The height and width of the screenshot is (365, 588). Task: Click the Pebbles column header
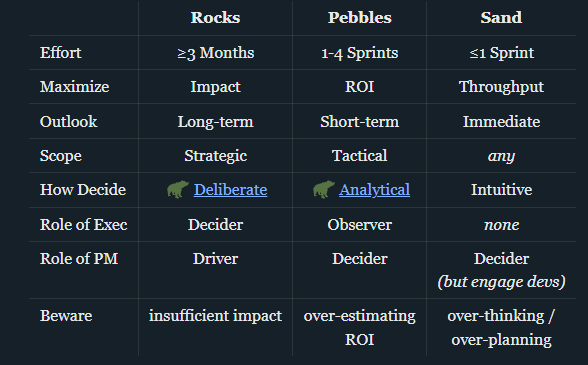click(360, 18)
